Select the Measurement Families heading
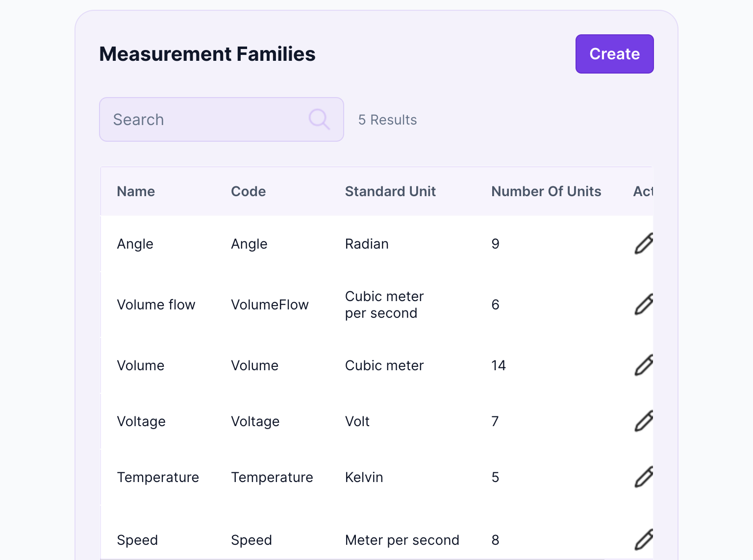Image resolution: width=753 pixels, height=560 pixels. point(207,54)
